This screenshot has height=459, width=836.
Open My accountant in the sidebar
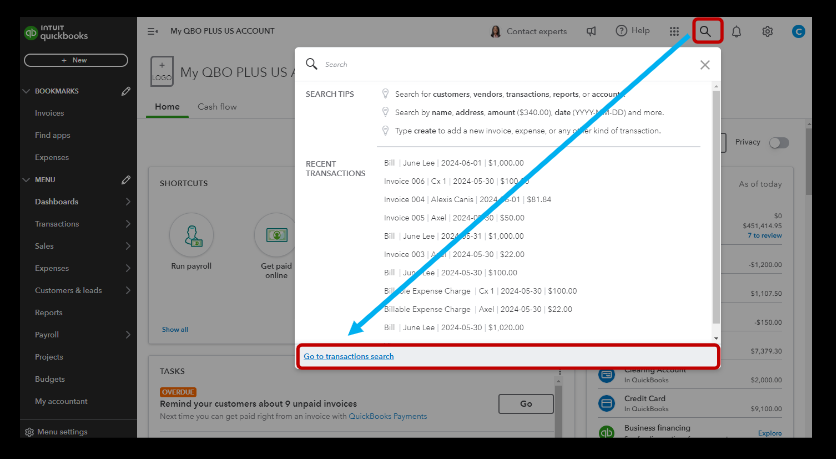tap(61, 401)
